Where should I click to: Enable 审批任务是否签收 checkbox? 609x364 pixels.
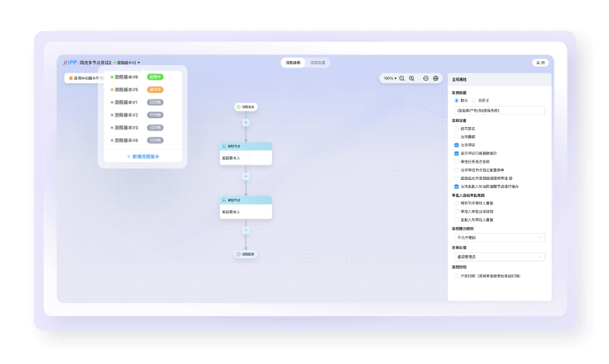(x=457, y=161)
